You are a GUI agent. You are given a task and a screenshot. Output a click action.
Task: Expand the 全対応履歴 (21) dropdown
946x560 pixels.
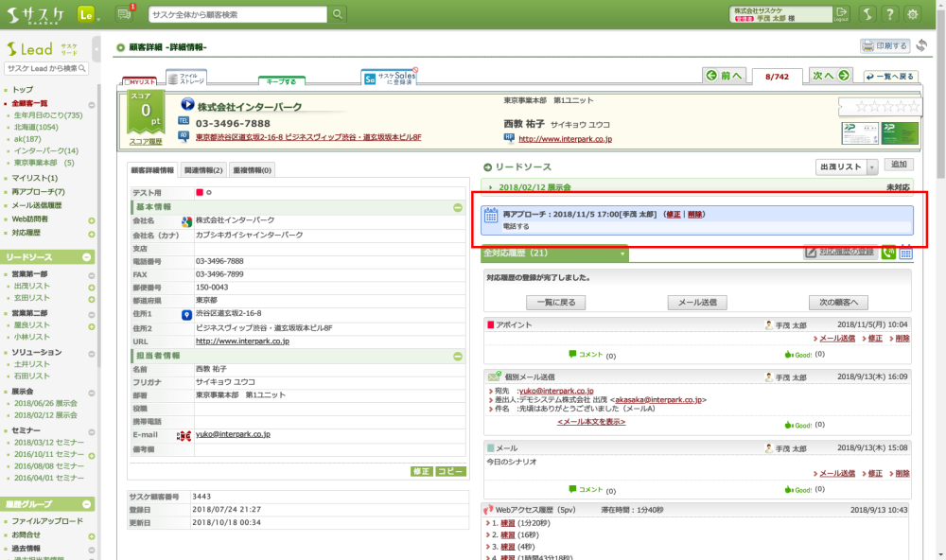622,254
